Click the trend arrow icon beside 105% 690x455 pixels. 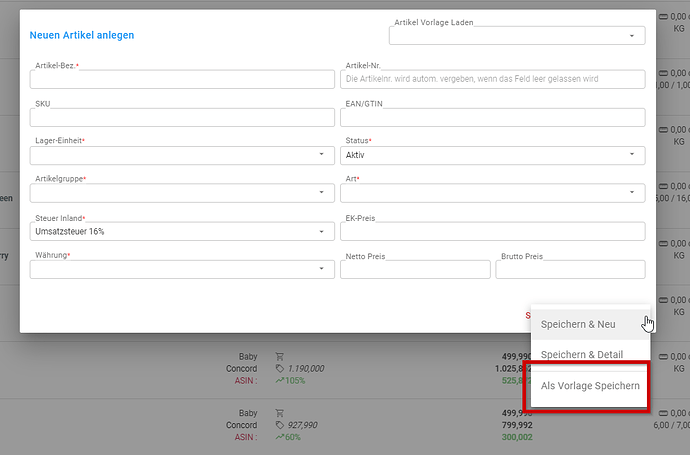point(280,380)
